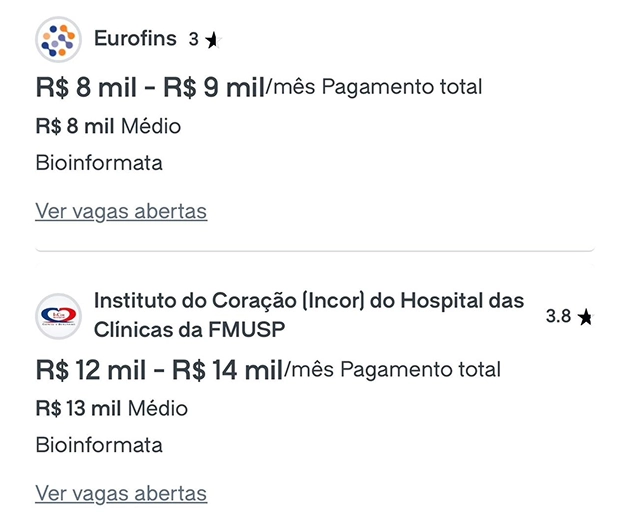Click '/mês Pagamento total' in Eurofins card
The width and height of the screenshot is (630, 521).
tap(374, 88)
